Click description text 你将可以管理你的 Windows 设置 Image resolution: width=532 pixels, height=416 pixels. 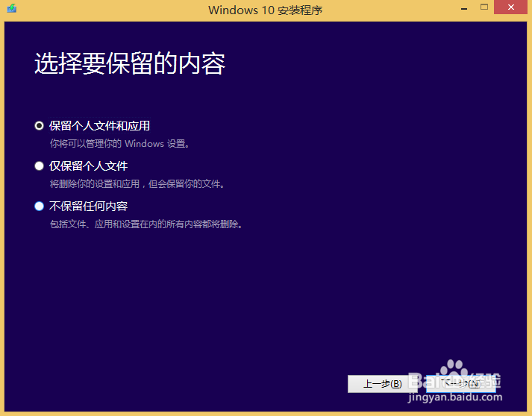(x=120, y=144)
